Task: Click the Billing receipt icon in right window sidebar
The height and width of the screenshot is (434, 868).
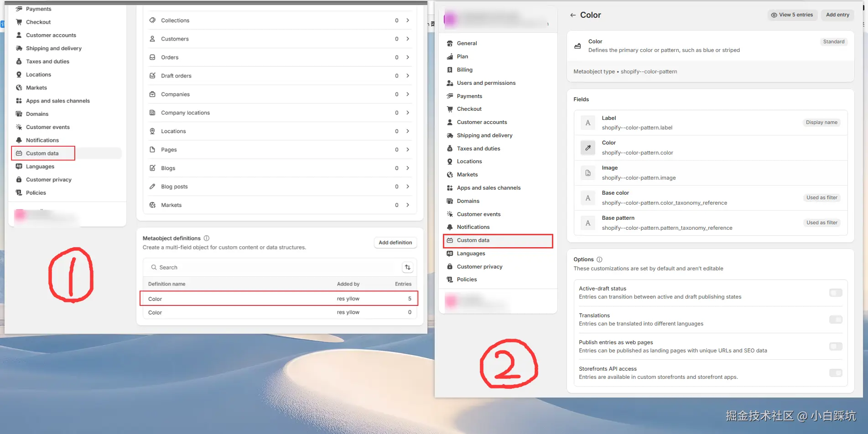Action: click(x=450, y=70)
